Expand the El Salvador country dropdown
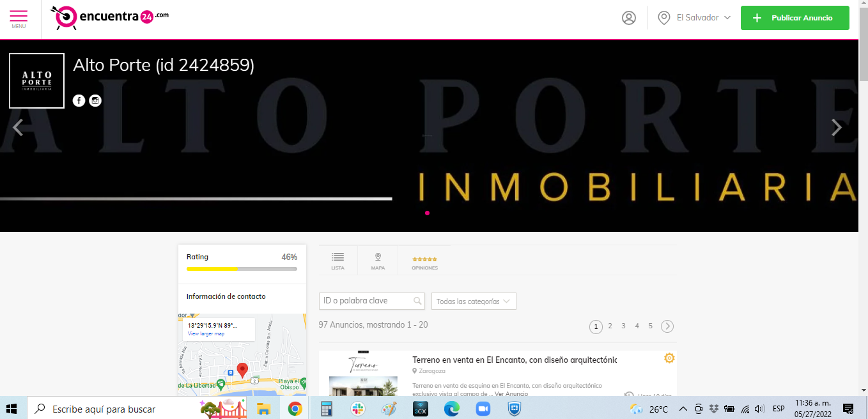This screenshot has height=419, width=868. click(694, 18)
